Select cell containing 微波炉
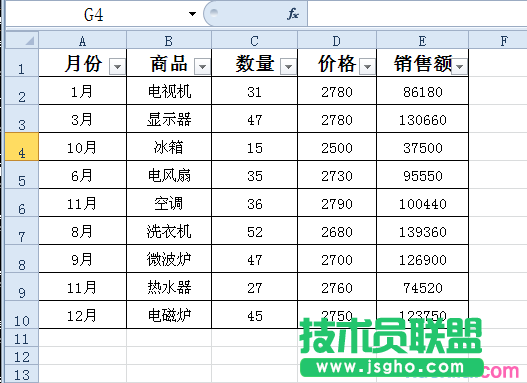The height and width of the screenshot is (383, 527). tap(169, 259)
